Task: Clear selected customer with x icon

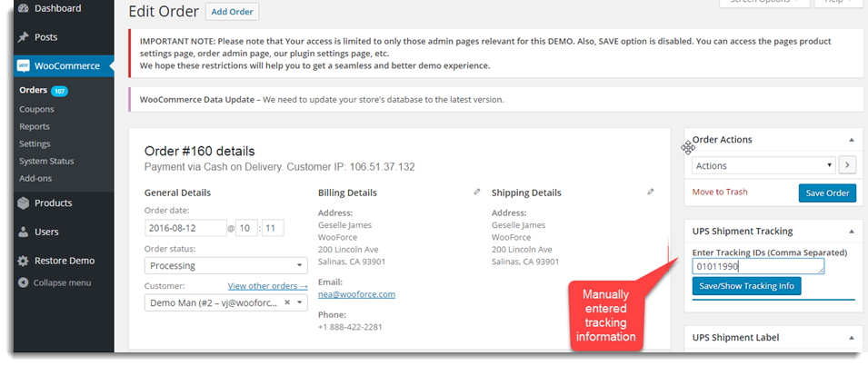Action: pos(287,302)
